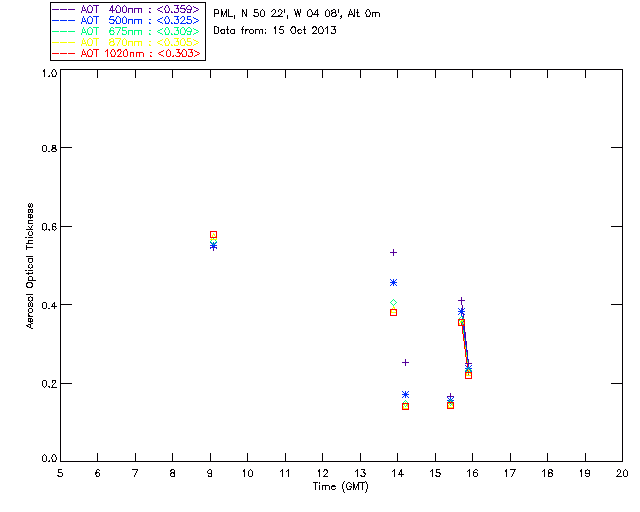Click the 'PML, N 50 22', W 04 08', Alt 0m' title

(297, 14)
